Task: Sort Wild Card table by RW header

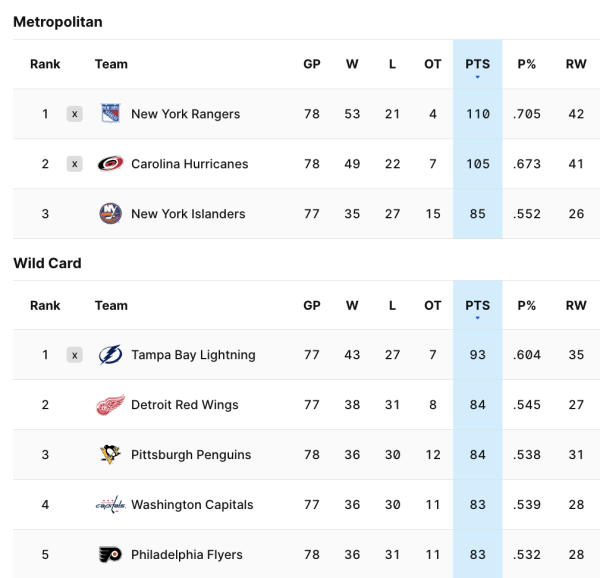Action: coord(576,306)
